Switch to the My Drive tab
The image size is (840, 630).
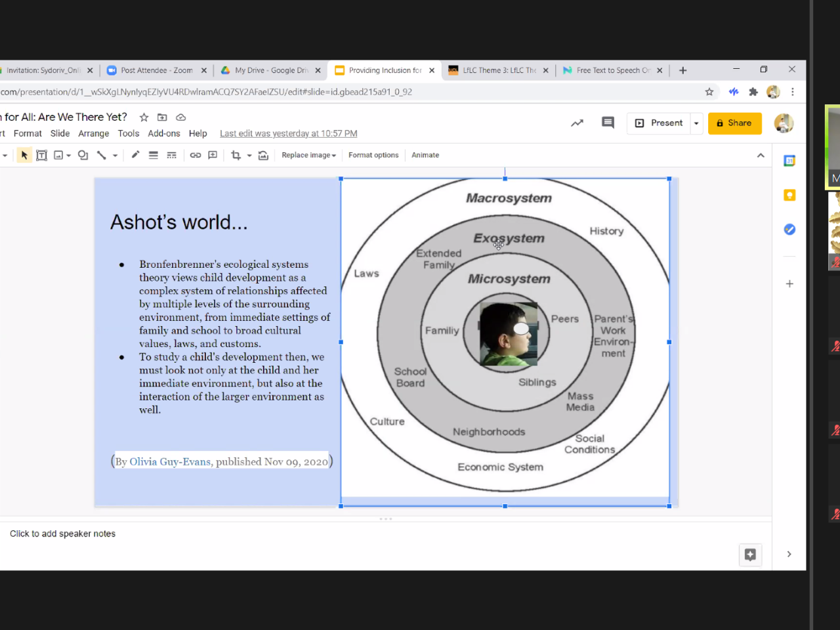click(270, 70)
